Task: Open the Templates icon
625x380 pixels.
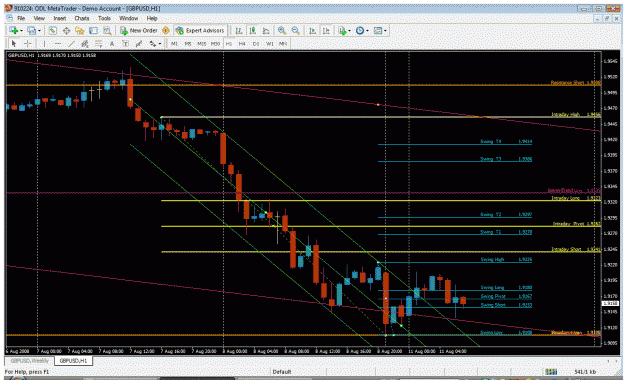Action: point(378,31)
